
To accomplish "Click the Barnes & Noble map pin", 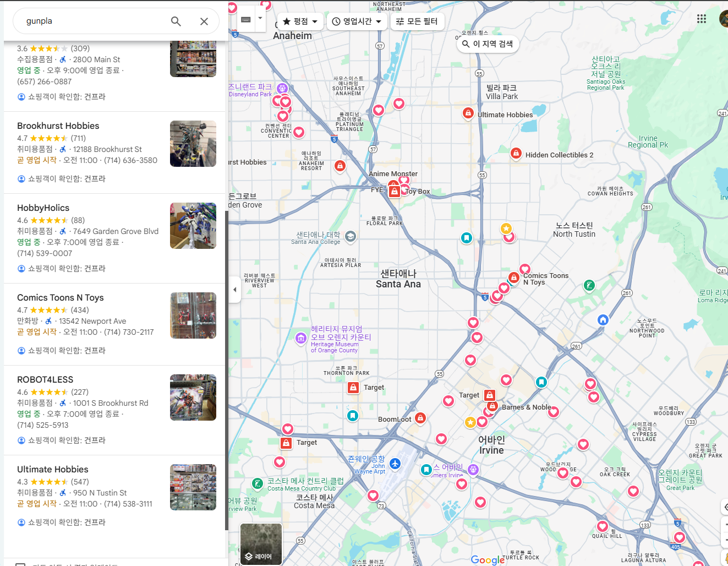I will click(x=492, y=406).
